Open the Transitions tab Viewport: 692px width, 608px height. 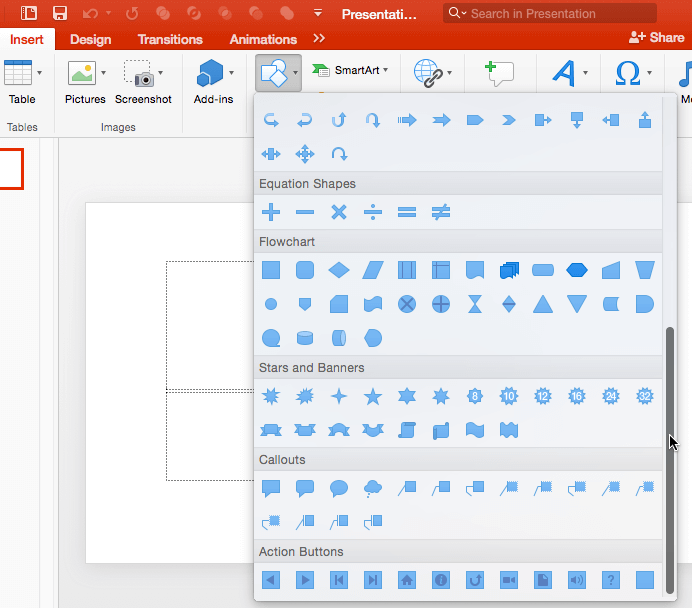point(170,39)
